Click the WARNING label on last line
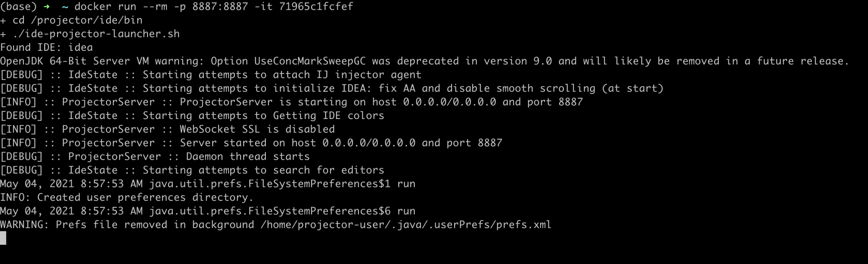The width and height of the screenshot is (868, 264). pyautogui.click(x=25, y=225)
